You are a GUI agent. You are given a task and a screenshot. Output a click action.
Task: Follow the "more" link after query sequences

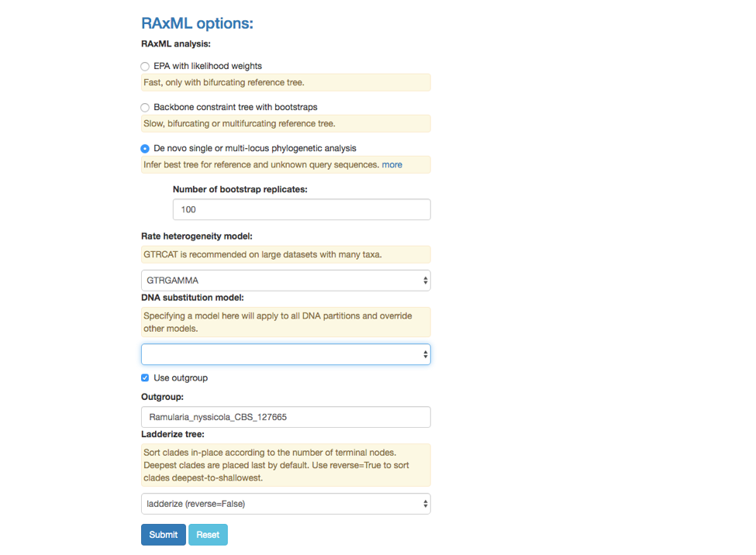(x=392, y=165)
